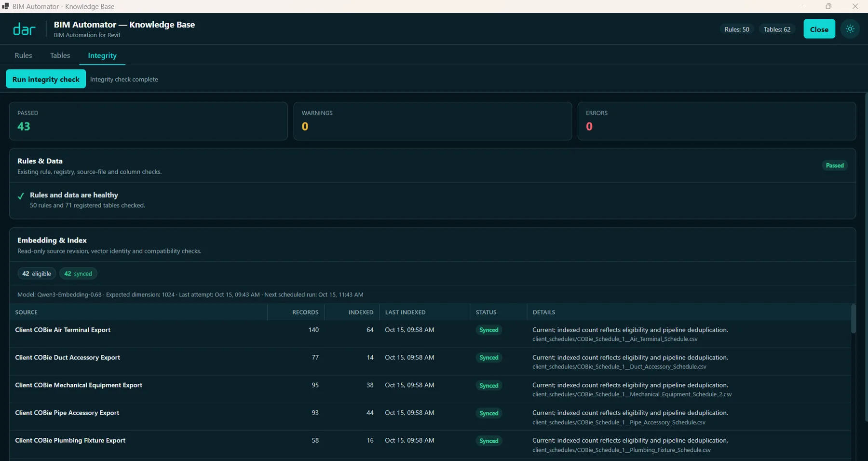Click the 42 synced chip
This screenshot has height=461, width=868.
point(78,274)
